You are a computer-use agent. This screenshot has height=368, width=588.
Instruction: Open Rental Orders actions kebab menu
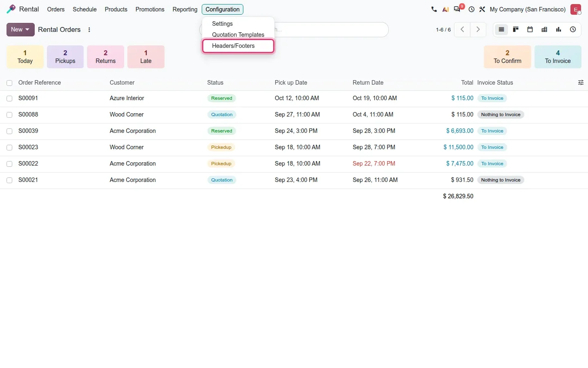click(89, 30)
